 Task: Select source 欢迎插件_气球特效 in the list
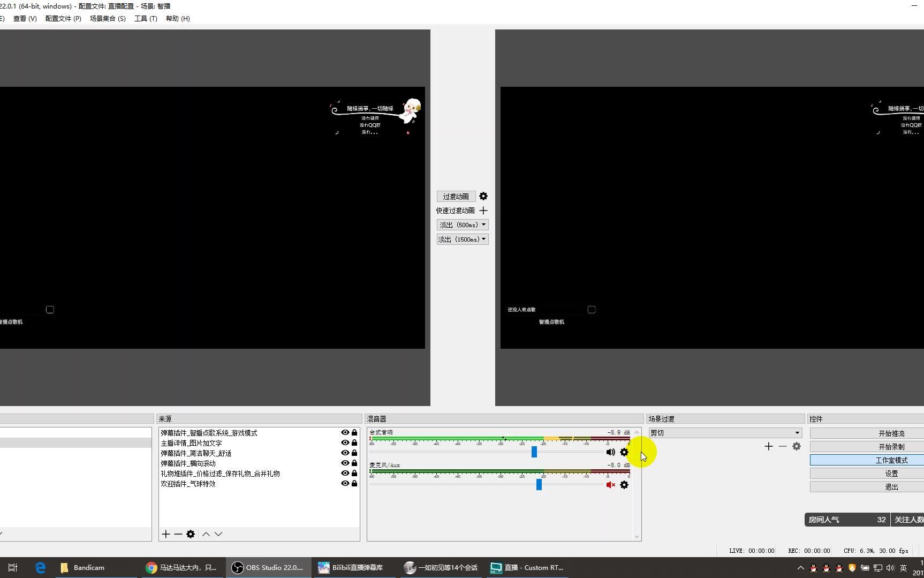point(188,484)
